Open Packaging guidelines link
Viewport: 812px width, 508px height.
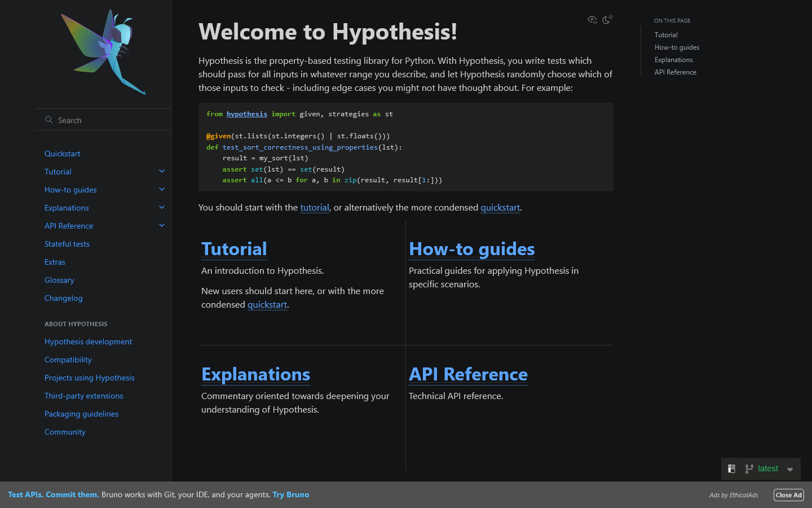(81, 414)
